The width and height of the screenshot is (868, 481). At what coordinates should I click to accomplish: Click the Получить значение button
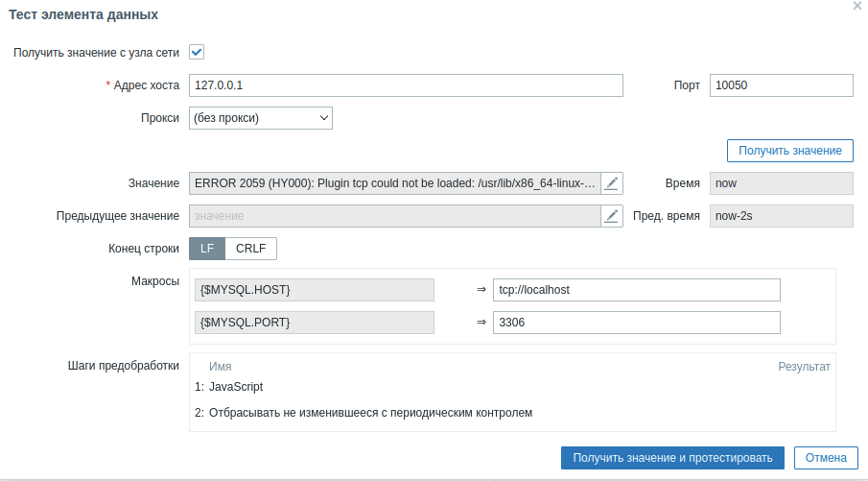click(790, 151)
